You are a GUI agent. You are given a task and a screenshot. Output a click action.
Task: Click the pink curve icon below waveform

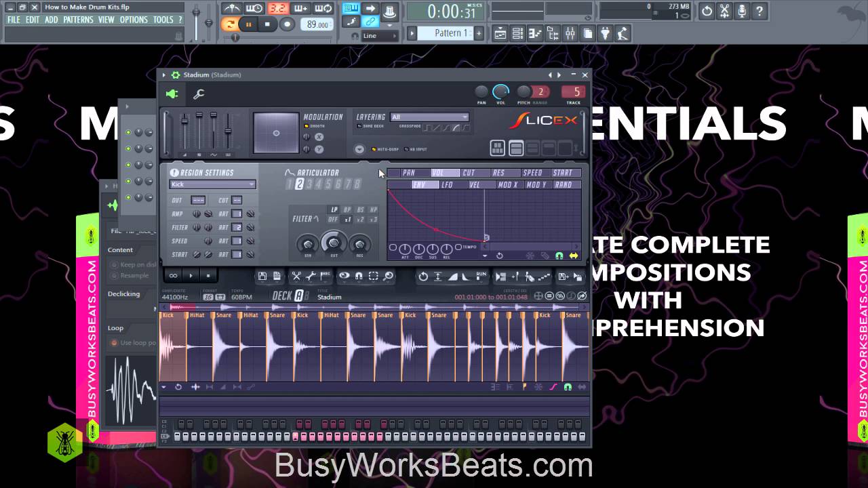553,387
